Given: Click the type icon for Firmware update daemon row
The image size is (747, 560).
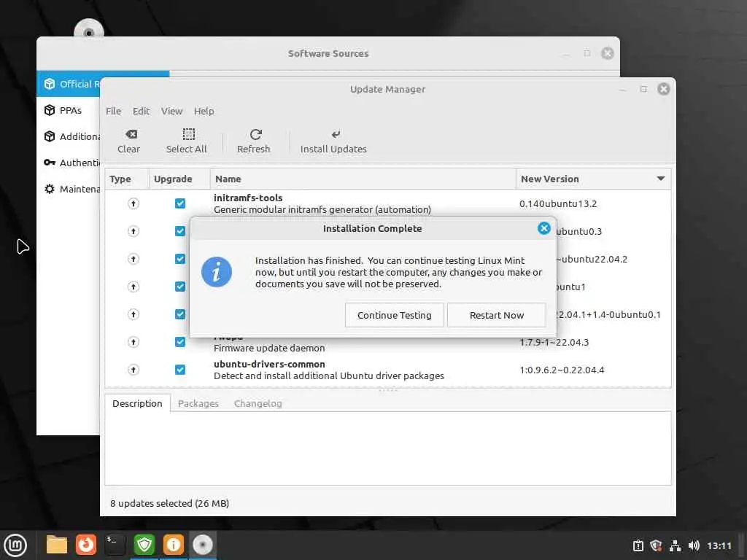Looking at the screenshot, I should [x=133, y=343].
